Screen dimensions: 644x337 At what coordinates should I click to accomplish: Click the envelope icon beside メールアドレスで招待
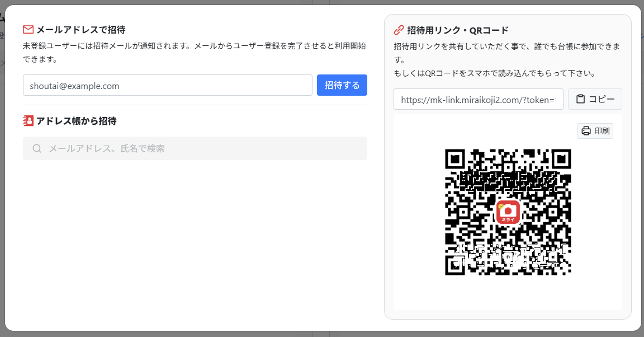(x=29, y=30)
